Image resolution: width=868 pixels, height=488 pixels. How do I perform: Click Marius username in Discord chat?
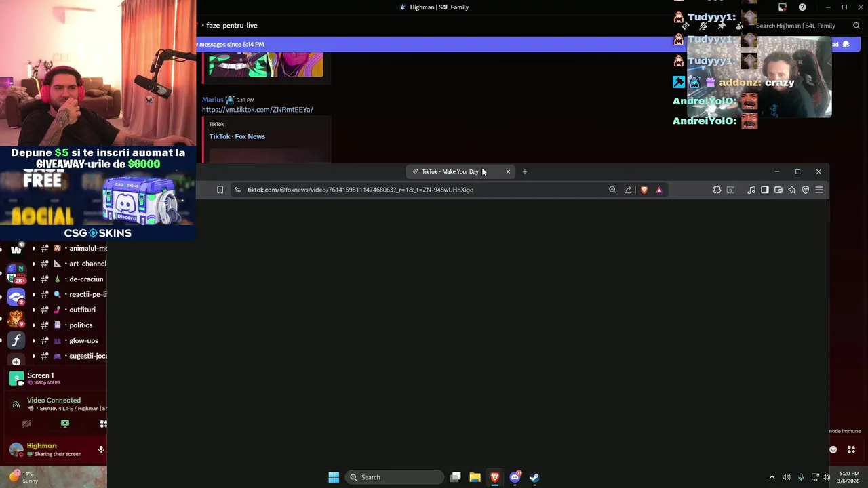(212, 100)
